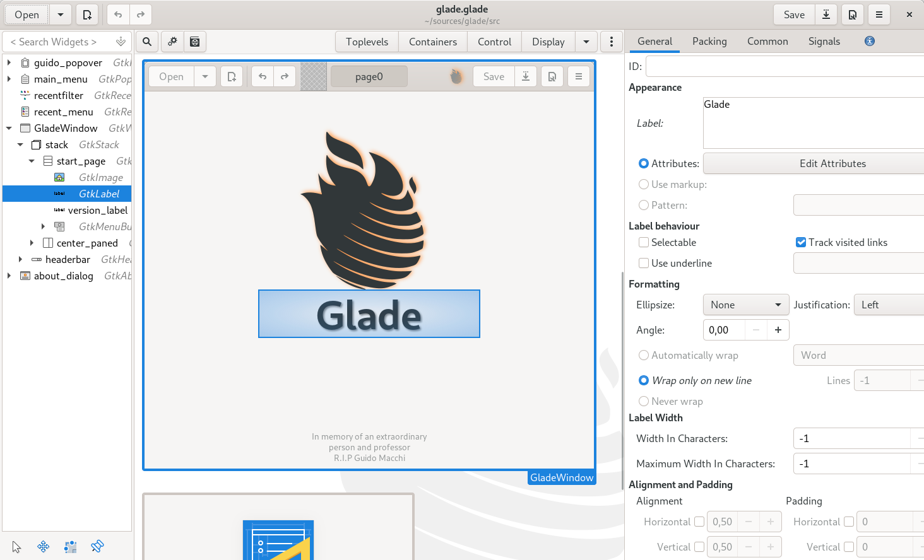
Task: Click the Width In Characters field
Action: click(851, 438)
